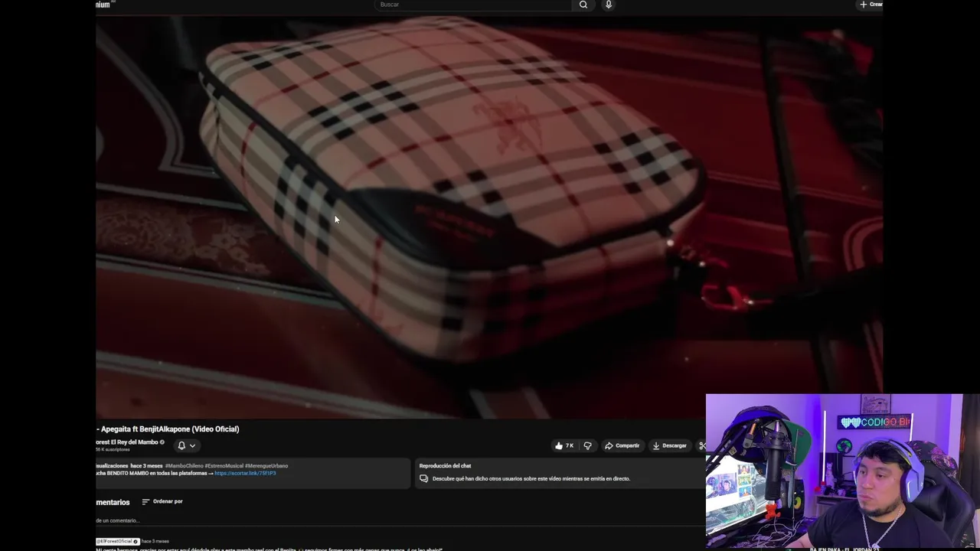Click the #EstrenoMusical hashtag
This screenshot has width=980, height=551.
224,465
